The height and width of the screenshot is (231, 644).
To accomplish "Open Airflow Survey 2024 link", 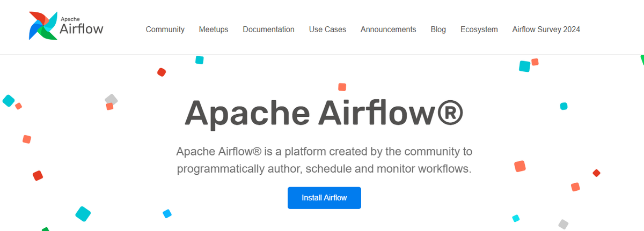I will 546,29.
